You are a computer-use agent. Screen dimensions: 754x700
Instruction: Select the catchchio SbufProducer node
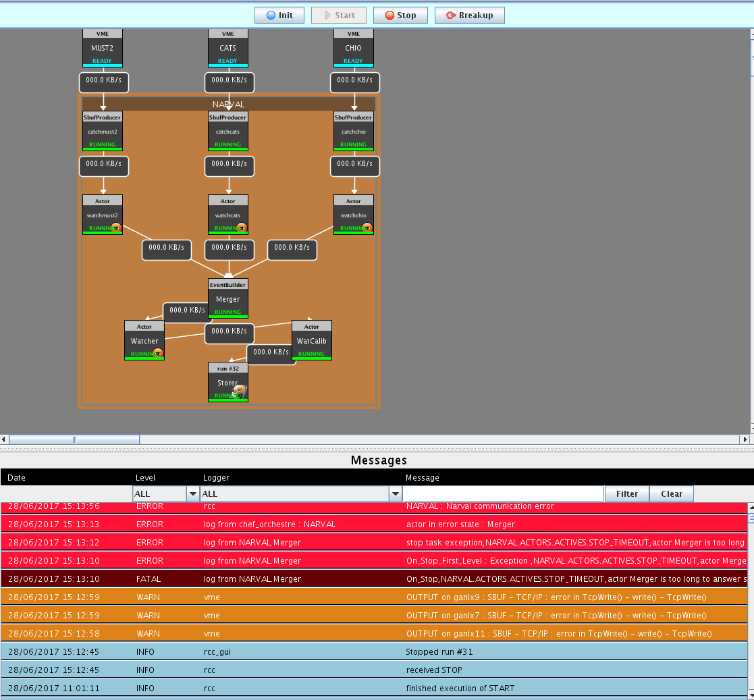point(354,131)
